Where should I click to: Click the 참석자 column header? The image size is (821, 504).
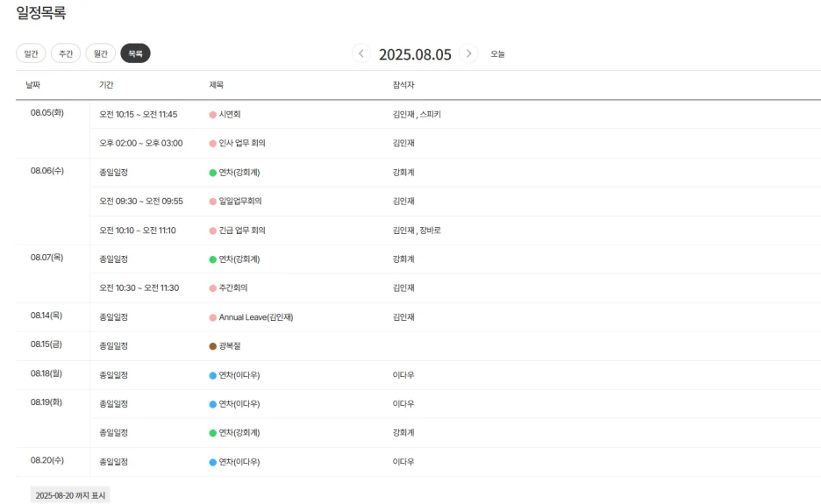click(403, 85)
